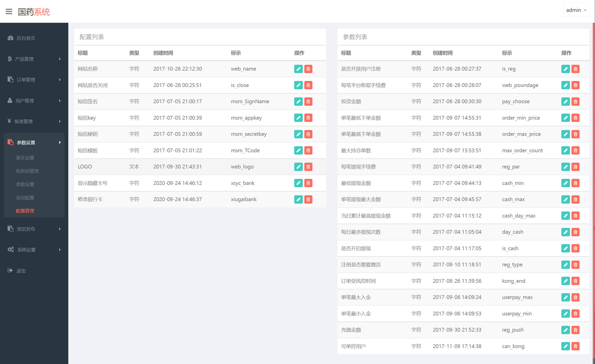This screenshot has width=595, height=364.
Task: Select the 当日累计最高提现金额 title cell
Action: coord(366,216)
